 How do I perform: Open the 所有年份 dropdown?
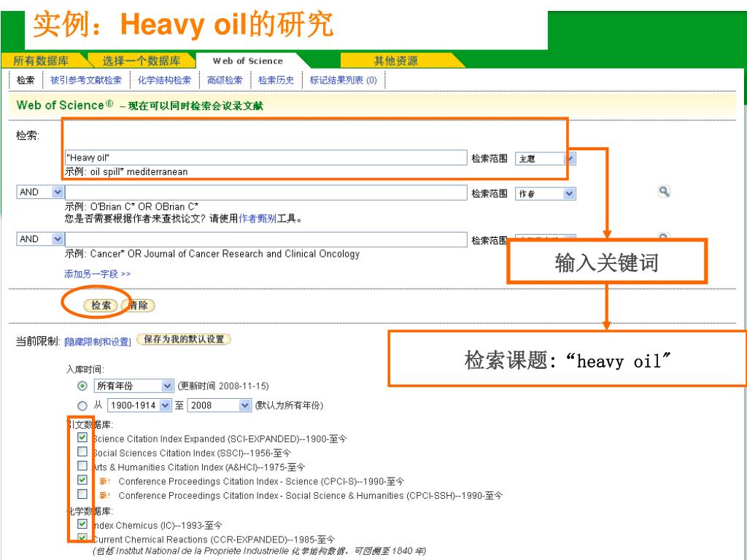point(133,386)
